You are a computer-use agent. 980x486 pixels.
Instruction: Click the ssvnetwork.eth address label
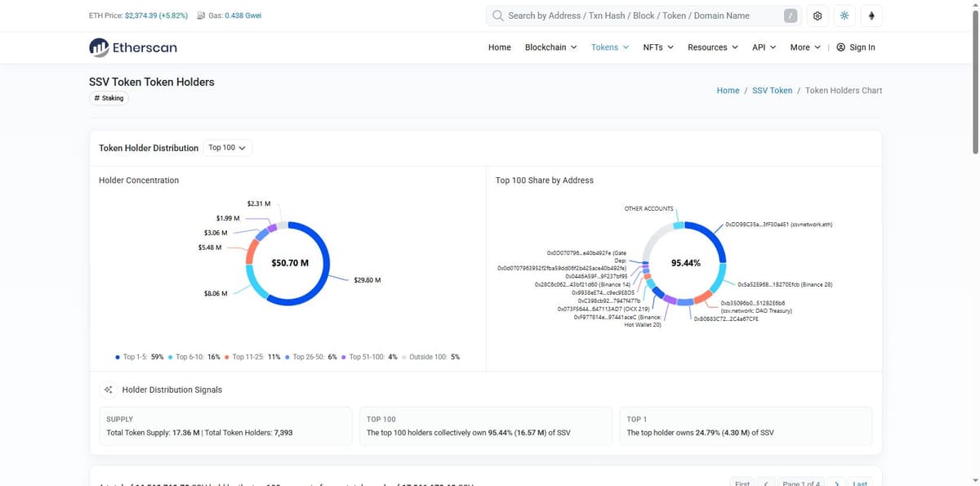(778, 224)
